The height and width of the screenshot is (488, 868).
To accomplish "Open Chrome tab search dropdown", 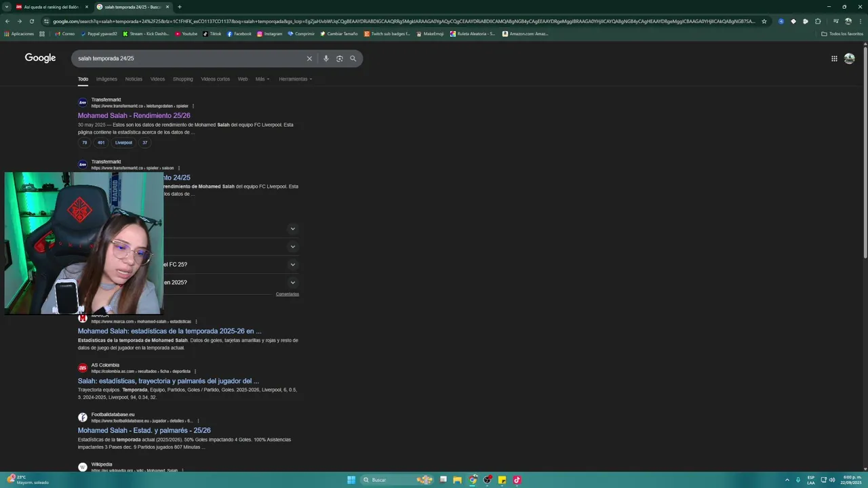I will point(7,7).
